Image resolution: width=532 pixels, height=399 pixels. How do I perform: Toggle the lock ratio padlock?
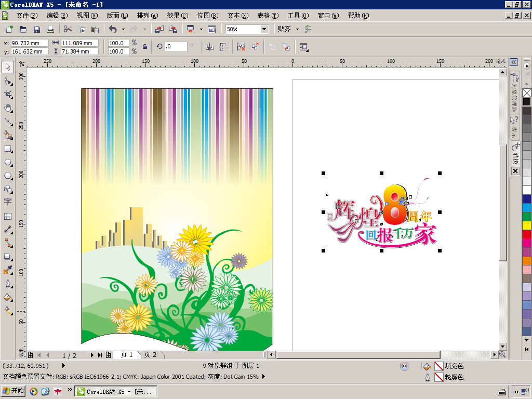coord(145,47)
